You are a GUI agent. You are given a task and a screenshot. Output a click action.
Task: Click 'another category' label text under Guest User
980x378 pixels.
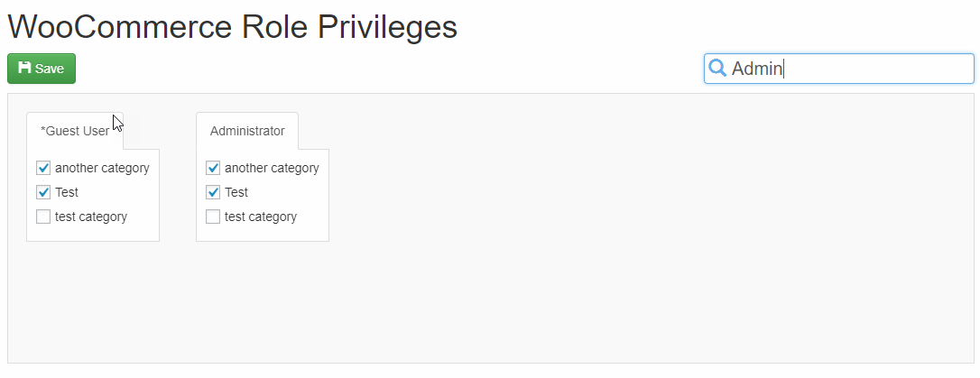102,168
